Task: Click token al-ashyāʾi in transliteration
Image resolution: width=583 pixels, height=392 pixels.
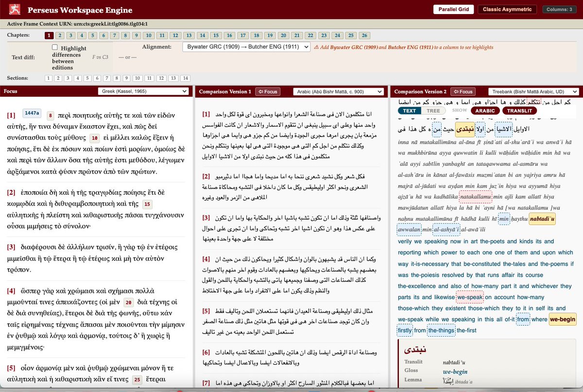Action: (x=446, y=230)
